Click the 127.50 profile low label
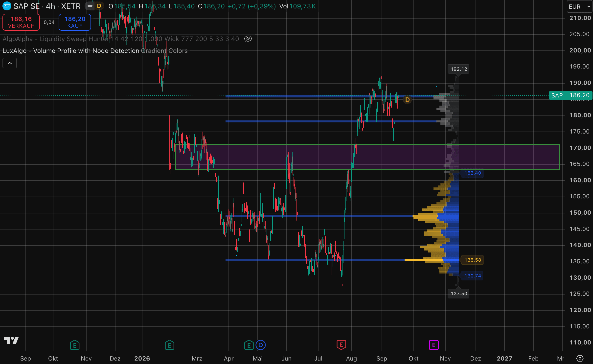Viewport: 593px width, 364px height. [x=459, y=294]
